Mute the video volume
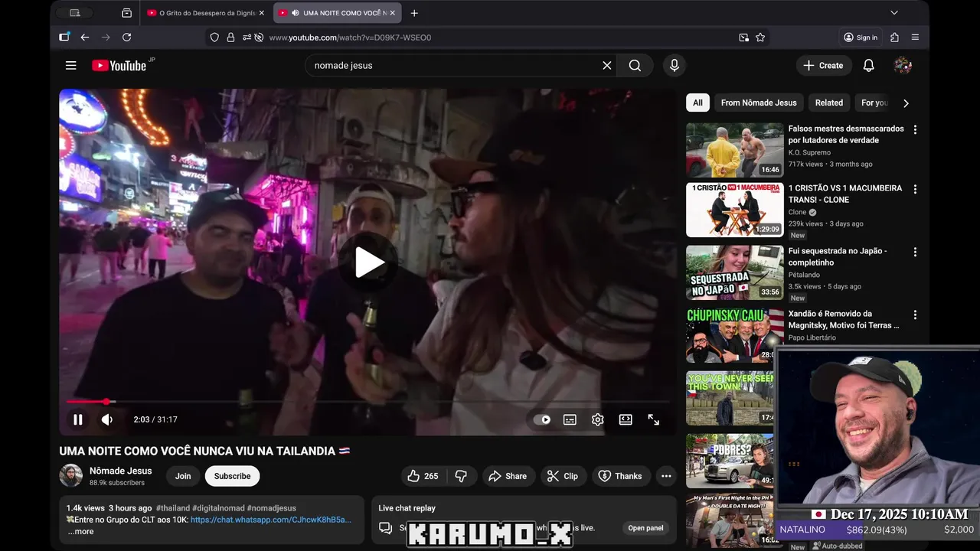The height and width of the screenshot is (551, 980). tap(107, 419)
